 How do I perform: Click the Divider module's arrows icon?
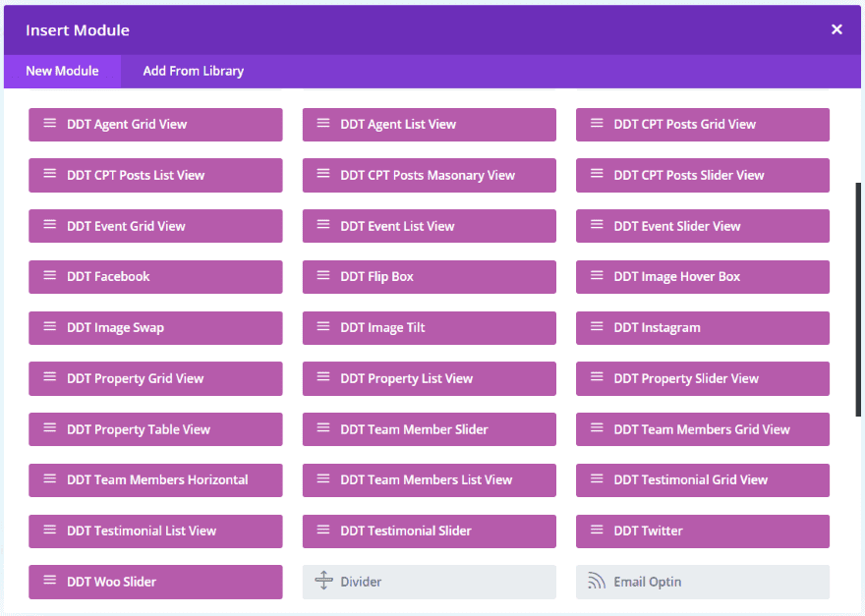[x=323, y=581]
